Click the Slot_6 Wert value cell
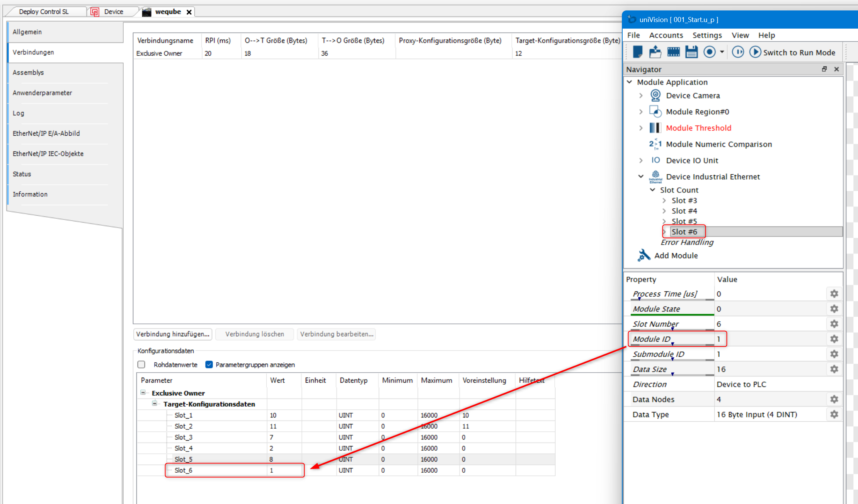This screenshot has width=858, height=504. coord(284,470)
